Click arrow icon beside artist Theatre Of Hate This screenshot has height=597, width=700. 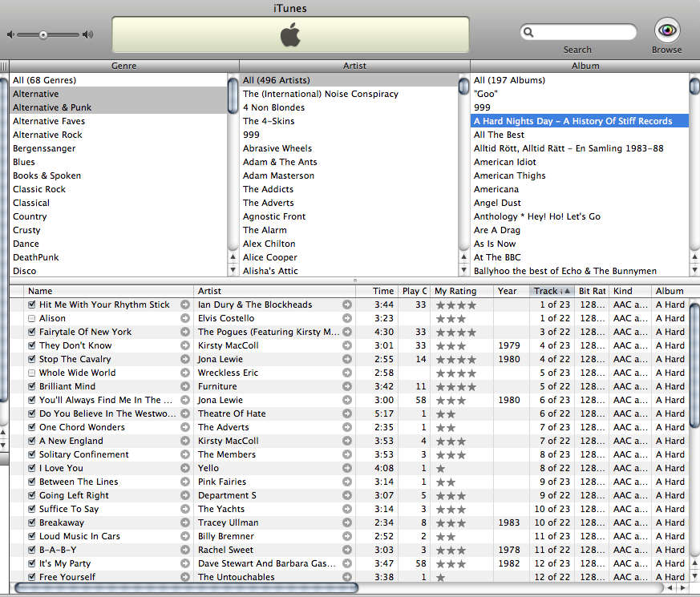pyautogui.click(x=347, y=413)
